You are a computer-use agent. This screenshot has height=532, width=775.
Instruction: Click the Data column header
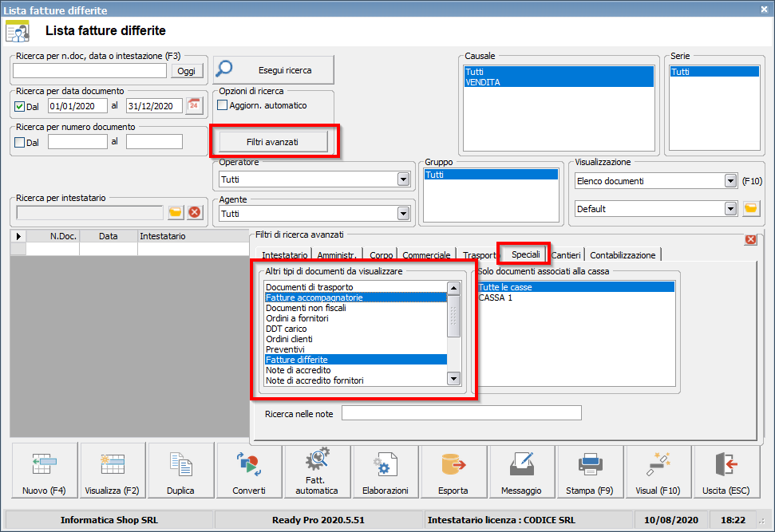(109, 236)
